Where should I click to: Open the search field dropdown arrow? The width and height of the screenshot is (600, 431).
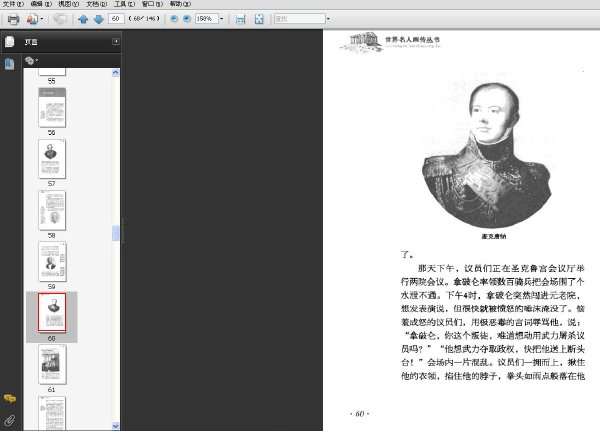coord(328,19)
